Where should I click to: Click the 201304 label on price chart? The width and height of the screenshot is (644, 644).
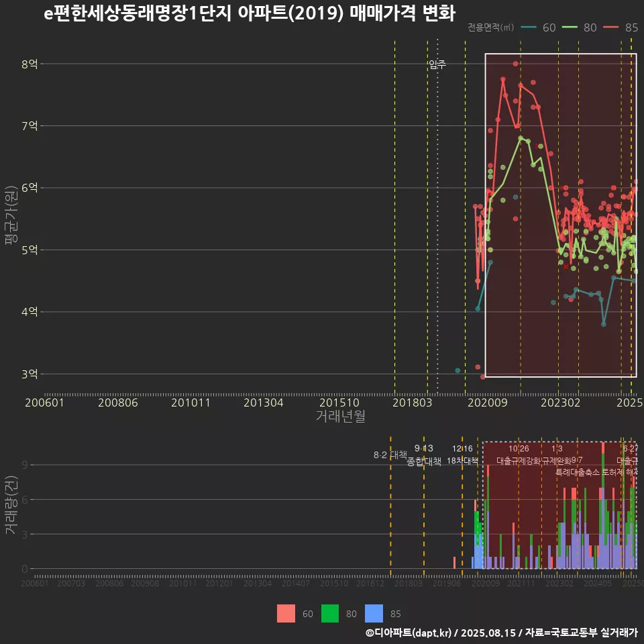[x=263, y=402]
